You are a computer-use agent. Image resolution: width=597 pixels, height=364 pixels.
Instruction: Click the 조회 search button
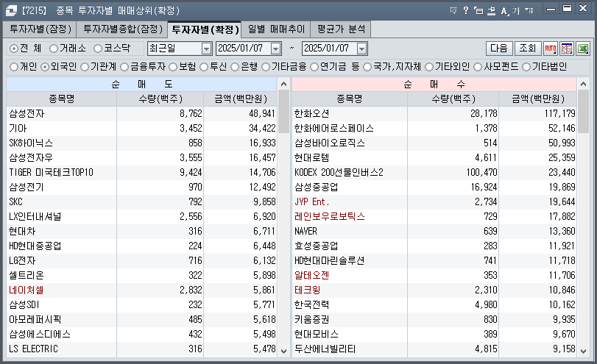[528, 49]
